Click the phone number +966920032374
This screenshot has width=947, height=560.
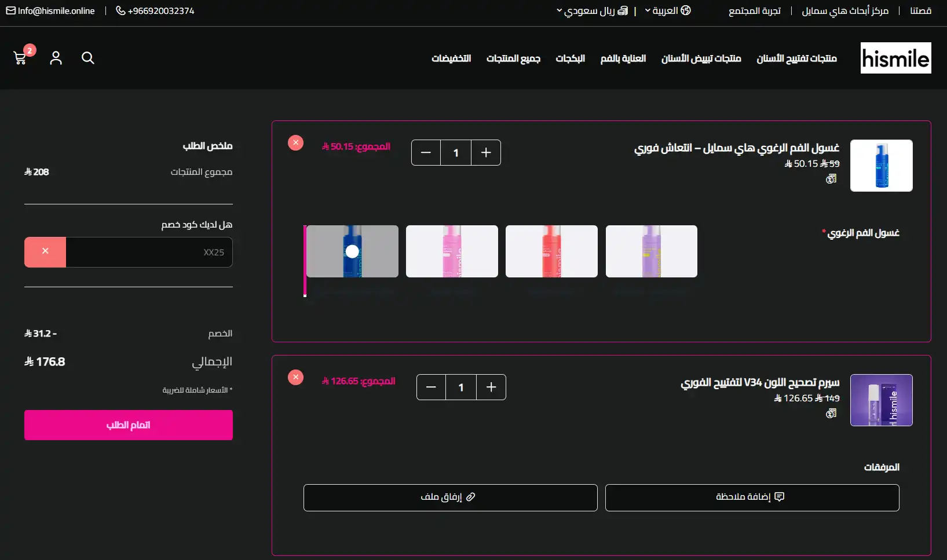[155, 11]
